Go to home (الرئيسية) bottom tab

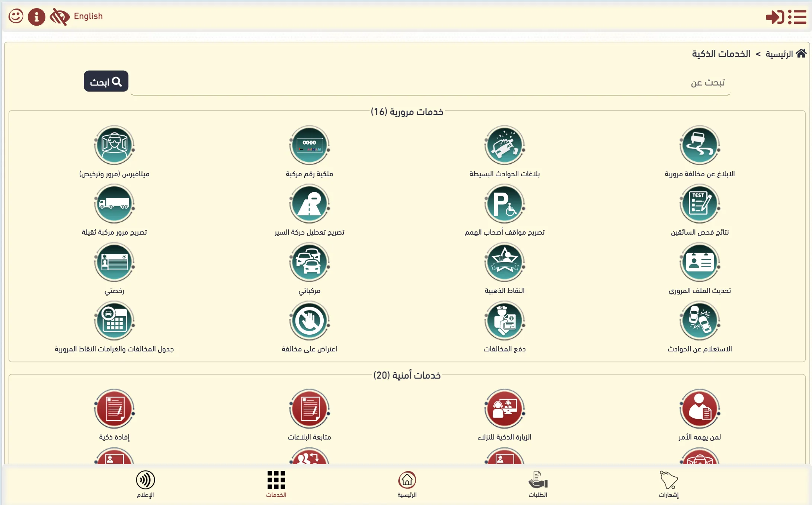pyautogui.click(x=407, y=484)
